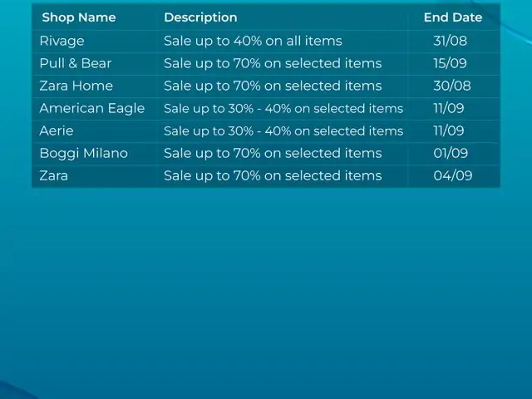Click the American Eagle sale description
The height and width of the screenshot is (399, 532).
click(283, 109)
